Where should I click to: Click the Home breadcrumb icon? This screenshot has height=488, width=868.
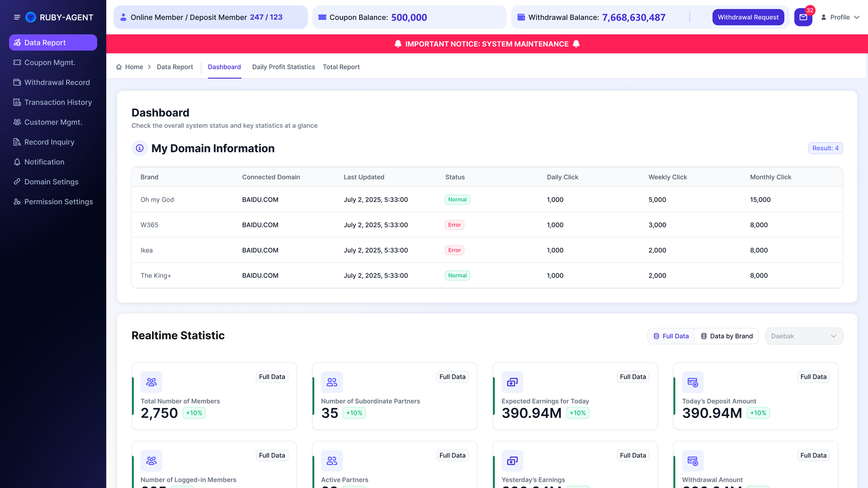[x=119, y=67]
